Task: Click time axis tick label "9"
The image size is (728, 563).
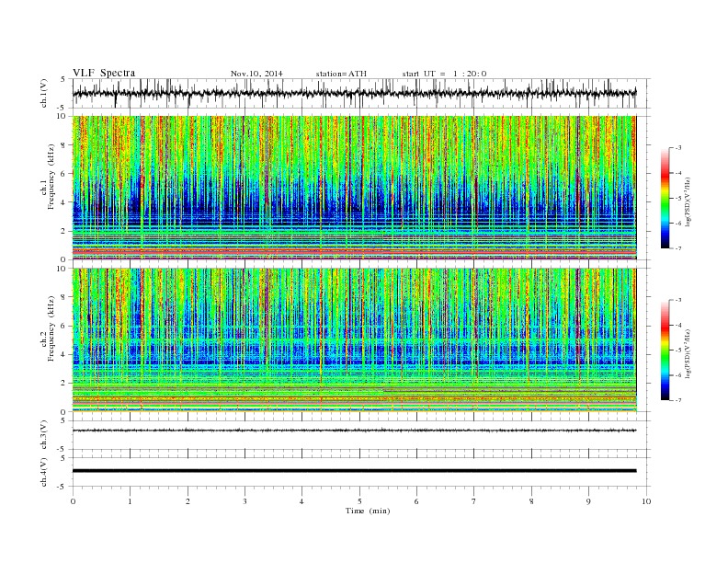Action: coord(588,501)
